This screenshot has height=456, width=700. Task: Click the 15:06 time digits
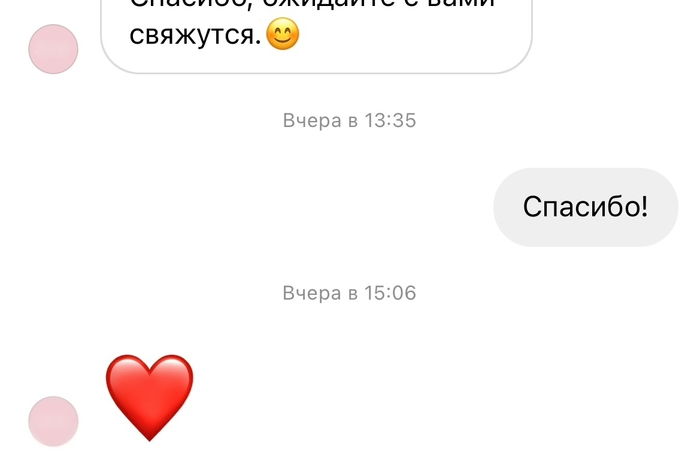click(x=390, y=293)
